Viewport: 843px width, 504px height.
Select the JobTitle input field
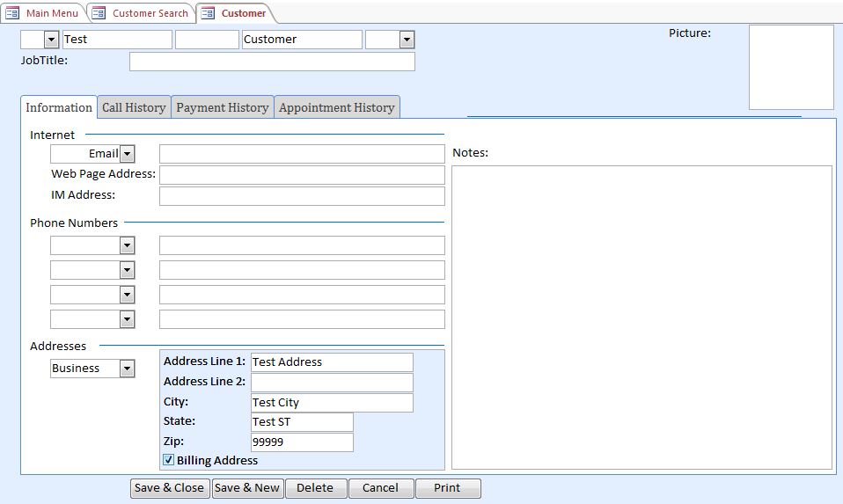(272, 62)
